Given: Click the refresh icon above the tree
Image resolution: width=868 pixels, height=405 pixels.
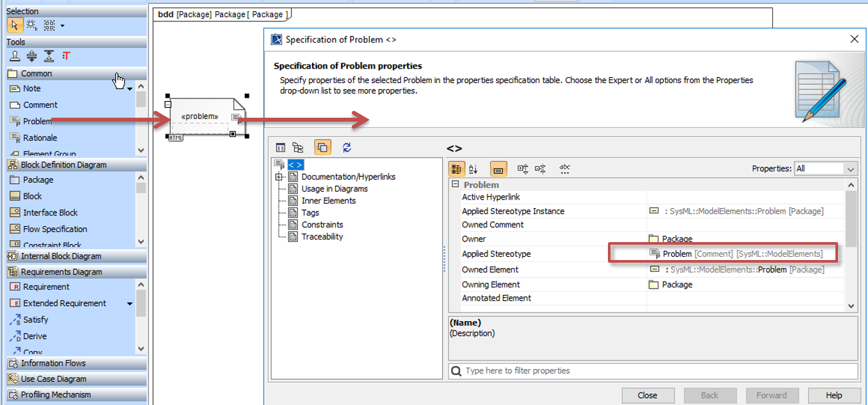Looking at the screenshot, I should 347,148.
